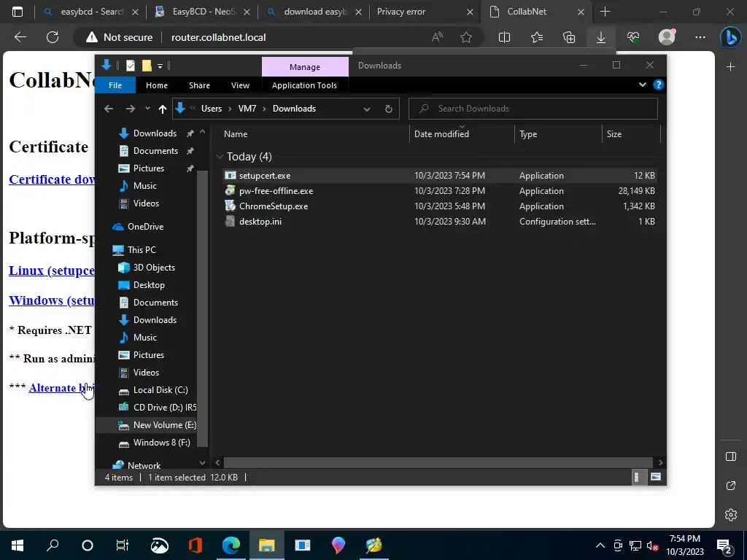The width and height of the screenshot is (747, 560).
Task: Open Edge Collections icon
Action: point(569,37)
